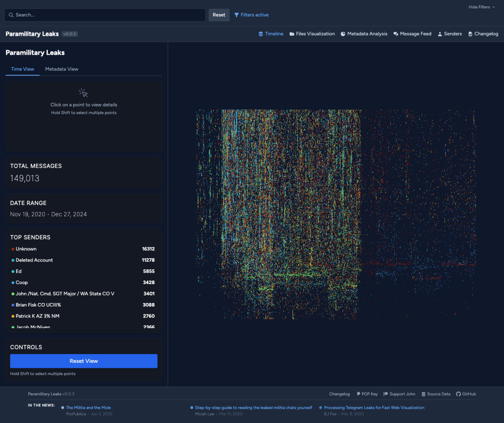Select the Unknown sender row
Screen dimensions: 504x423
coord(83,249)
